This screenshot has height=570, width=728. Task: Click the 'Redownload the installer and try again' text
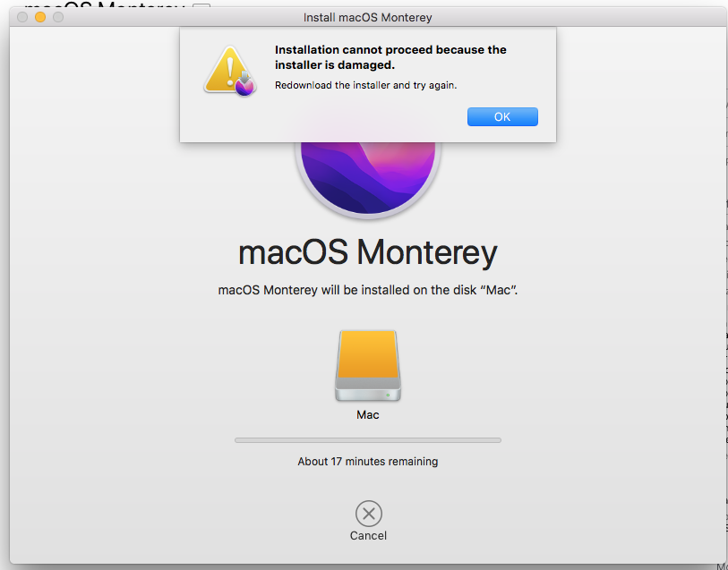point(366,85)
